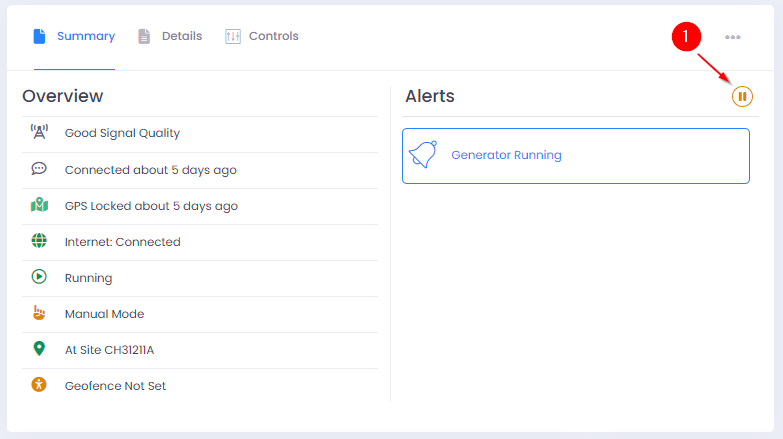Click the alert bell icon
783x439 pixels.
point(423,155)
